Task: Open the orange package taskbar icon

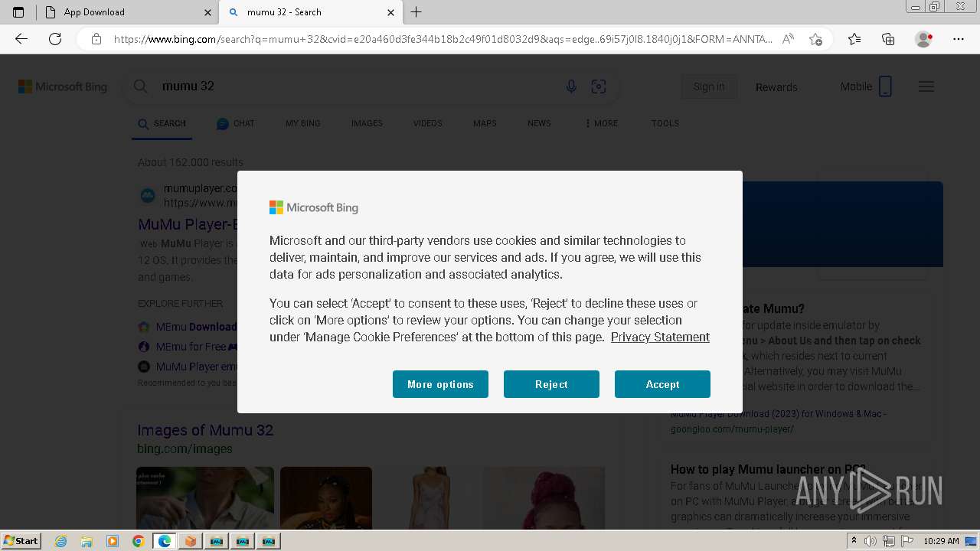Action: (x=191, y=541)
